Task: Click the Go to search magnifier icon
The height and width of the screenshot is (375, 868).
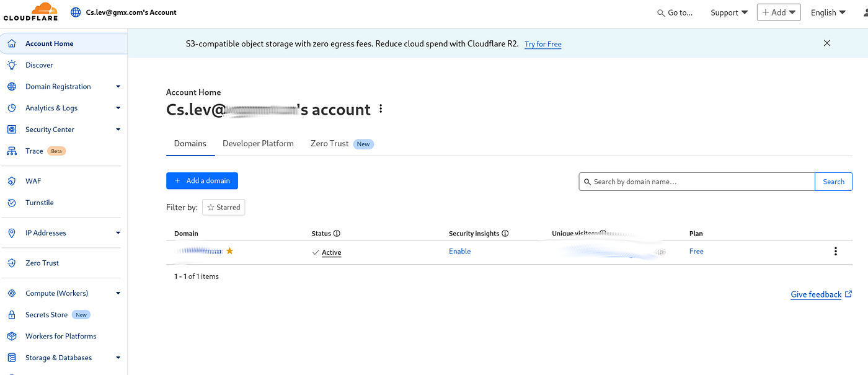Action: [661, 13]
